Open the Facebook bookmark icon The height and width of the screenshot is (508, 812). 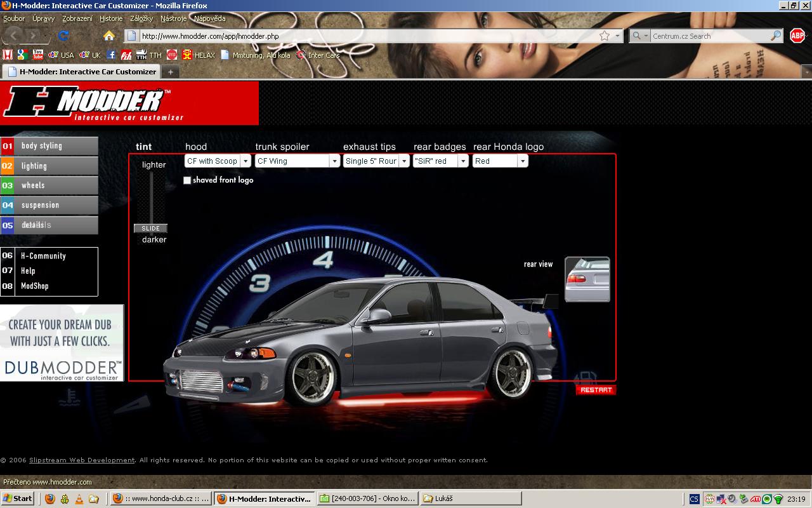point(111,55)
